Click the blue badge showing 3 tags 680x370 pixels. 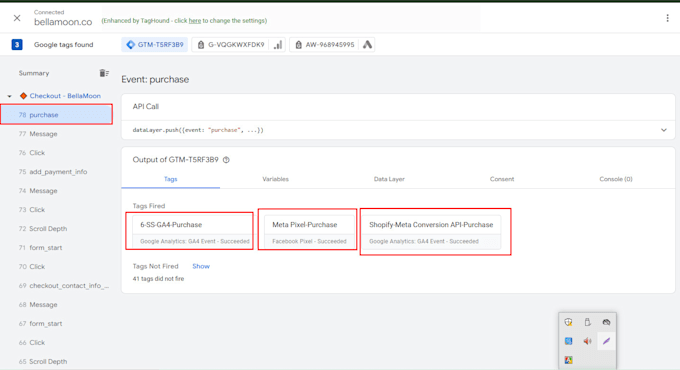click(x=17, y=44)
